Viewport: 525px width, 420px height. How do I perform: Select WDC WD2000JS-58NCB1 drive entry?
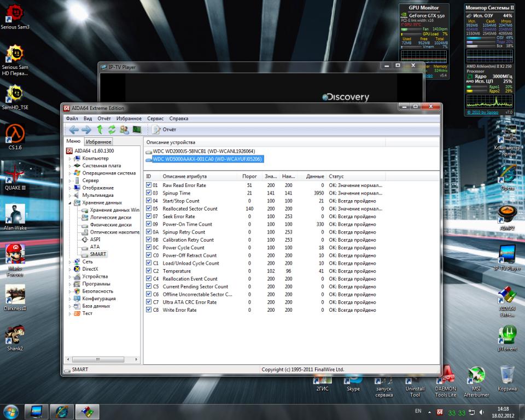pos(203,151)
